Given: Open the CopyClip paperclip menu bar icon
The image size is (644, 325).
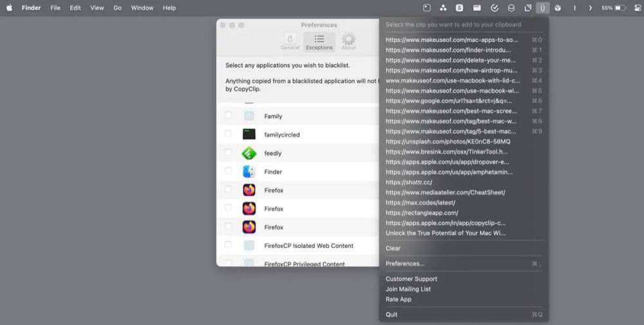Looking at the screenshot, I should coord(542,8).
